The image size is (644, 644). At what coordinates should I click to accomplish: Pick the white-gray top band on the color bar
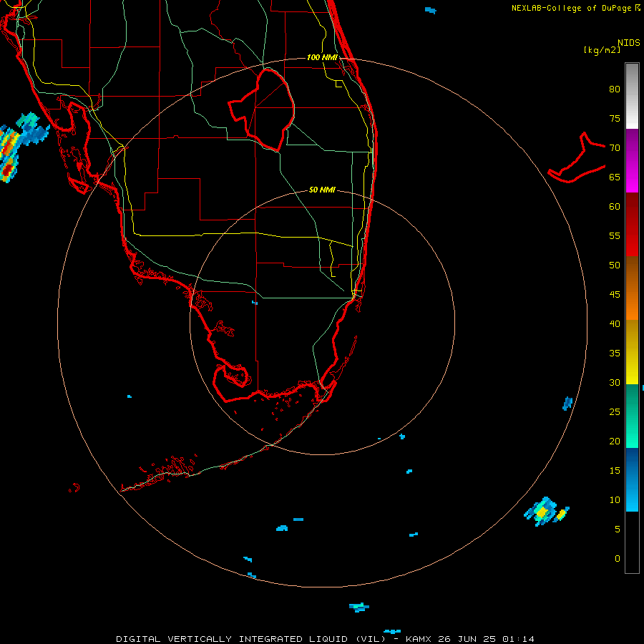(632, 96)
